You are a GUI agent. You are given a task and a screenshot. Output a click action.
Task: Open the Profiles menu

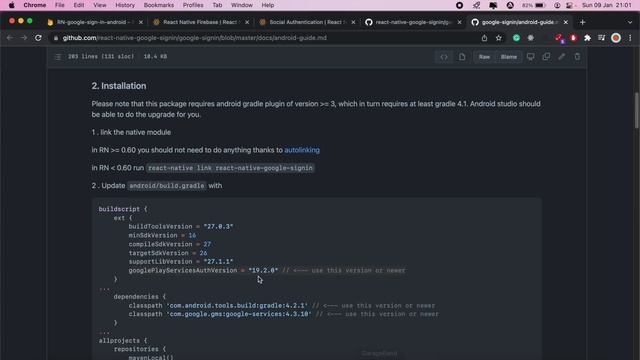(193, 5)
